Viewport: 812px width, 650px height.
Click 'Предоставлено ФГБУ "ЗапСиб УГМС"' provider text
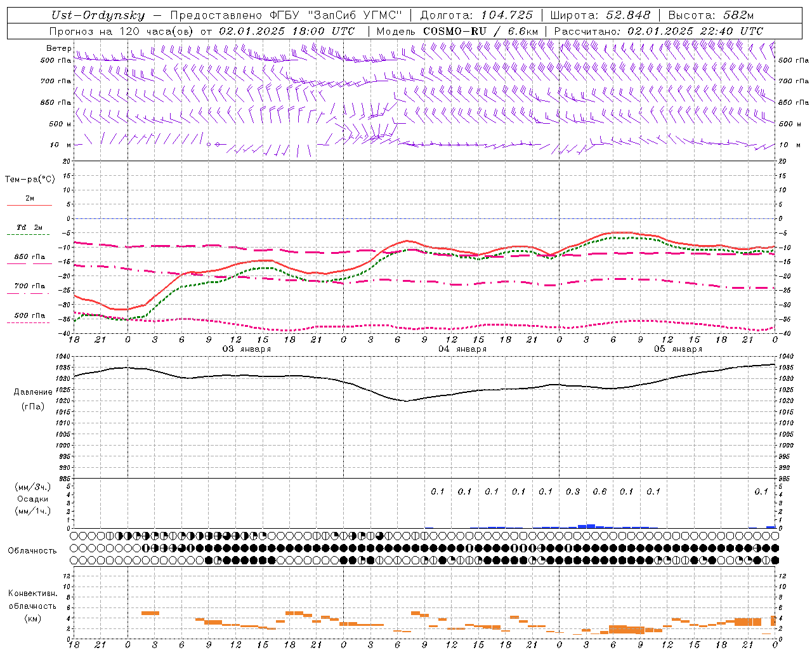[287, 16]
